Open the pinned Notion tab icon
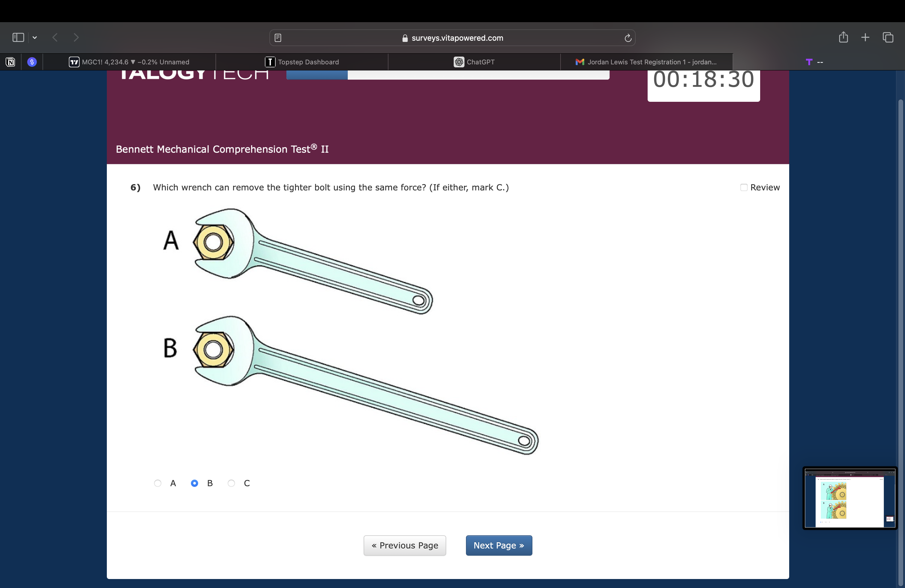The width and height of the screenshot is (905, 588). click(11, 62)
